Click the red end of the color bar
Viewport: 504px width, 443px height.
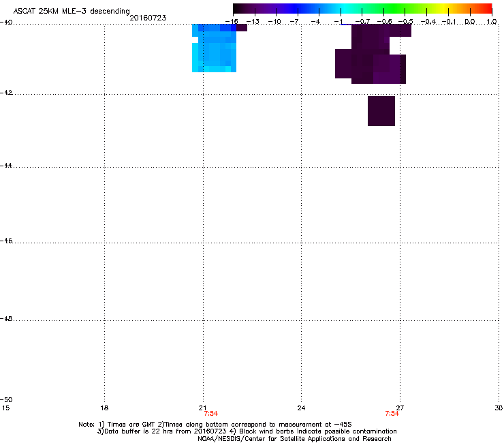pos(488,8)
